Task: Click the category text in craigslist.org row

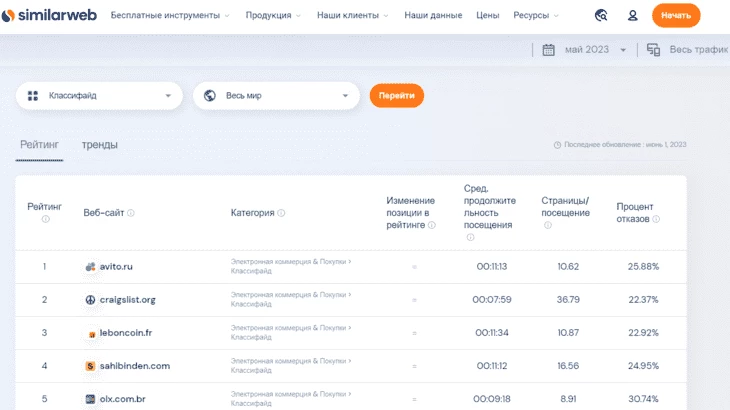Action: (x=291, y=299)
